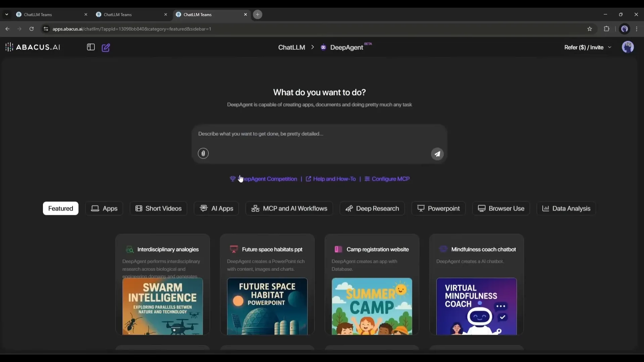Viewport: 644px width, 362px height.
Task: Open the Virtual Mindfulness Coach thumbnail
Action: 477,306
